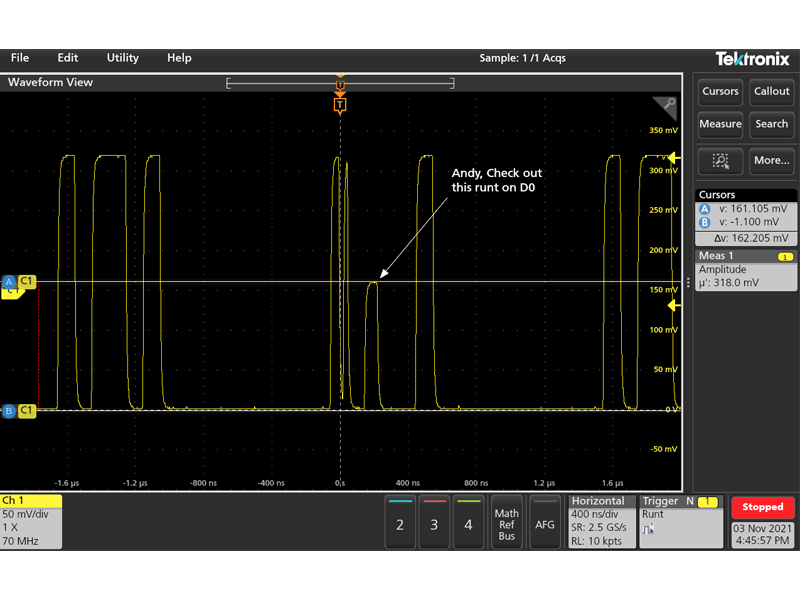Click the zoom box magnifier icon button
The width and height of the screenshot is (800, 600).
tap(720, 159)
